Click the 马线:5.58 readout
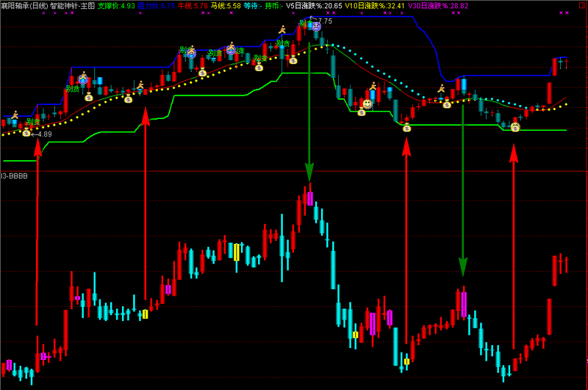This screenshot has width=588, height=390. 226,6
